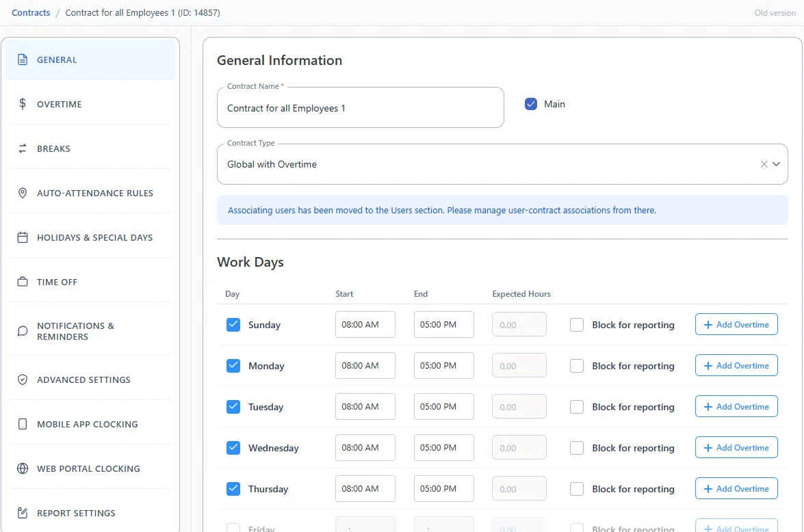Open WEB PORTAL CLOCKING section
This screenshot has height=532, width=804.
(90, 468)
